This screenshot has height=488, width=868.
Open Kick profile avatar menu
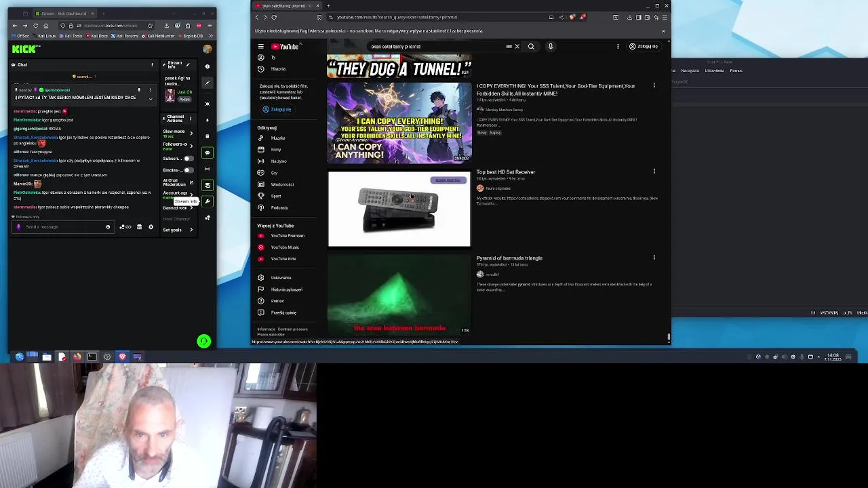pyautogui.click(x=207, y=49)
